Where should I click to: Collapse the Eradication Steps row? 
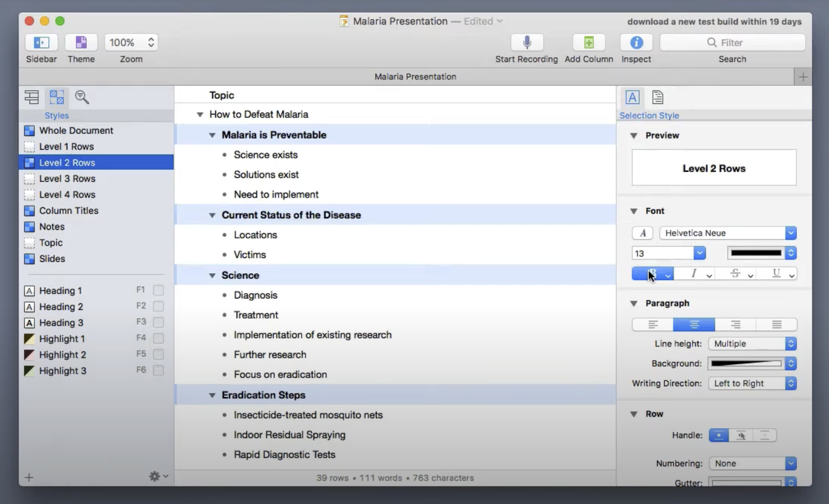(x=212, y=395)
